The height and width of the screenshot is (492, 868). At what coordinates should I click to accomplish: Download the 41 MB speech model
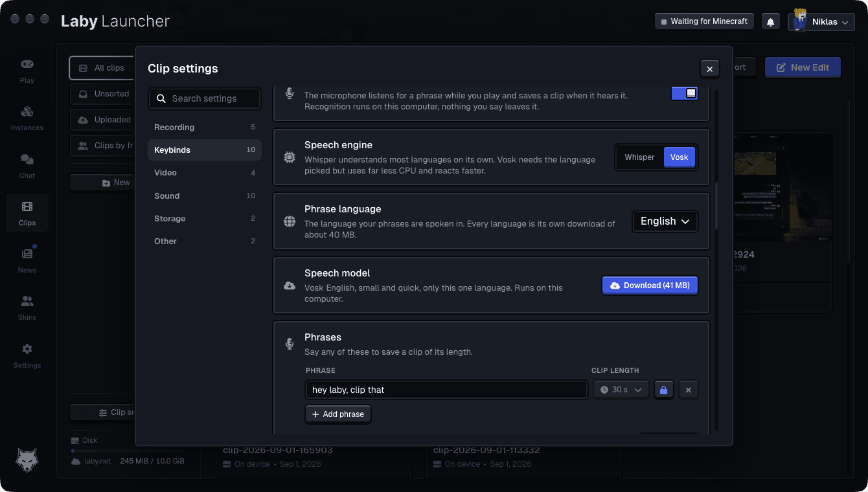[x=650, y=285]
